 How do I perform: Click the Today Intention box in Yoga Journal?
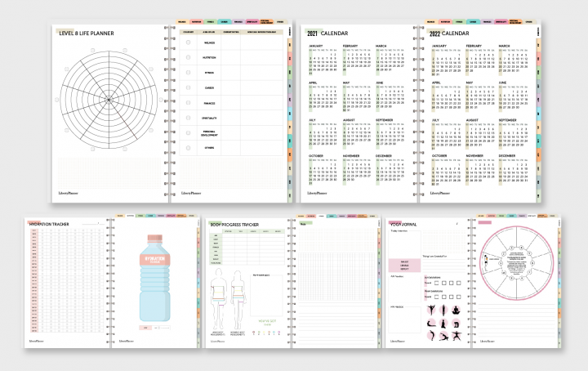(x=405, y=244)
